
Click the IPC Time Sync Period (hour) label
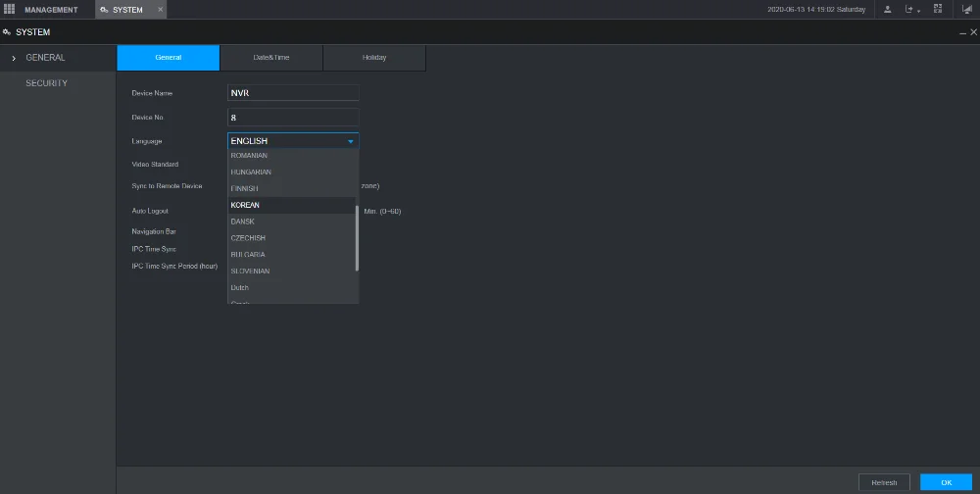click(174, 266)
